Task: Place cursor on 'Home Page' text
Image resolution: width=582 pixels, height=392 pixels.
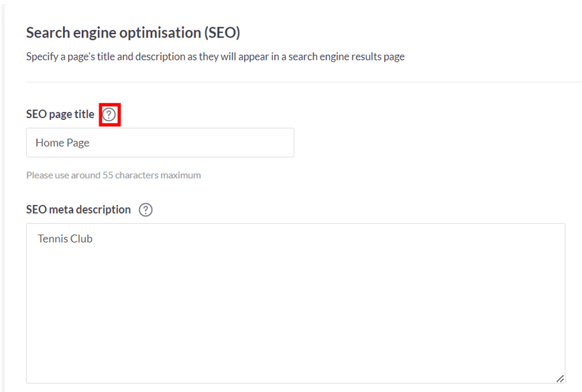Action: 62,143
